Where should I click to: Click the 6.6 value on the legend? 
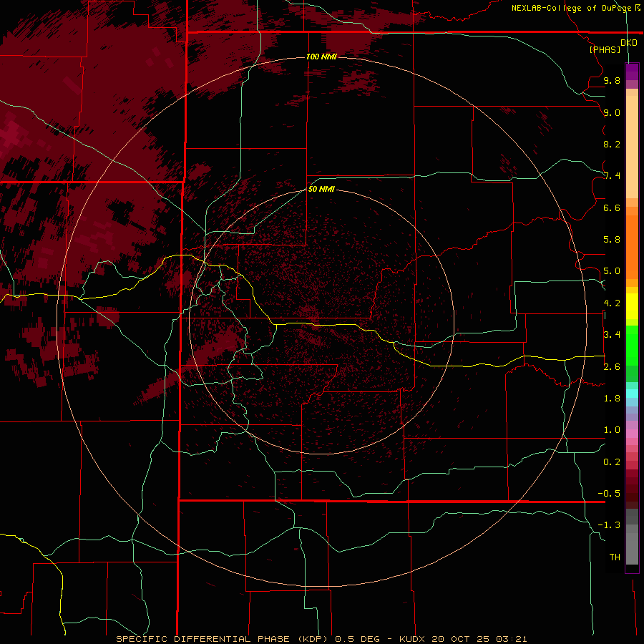pos(612,208)
